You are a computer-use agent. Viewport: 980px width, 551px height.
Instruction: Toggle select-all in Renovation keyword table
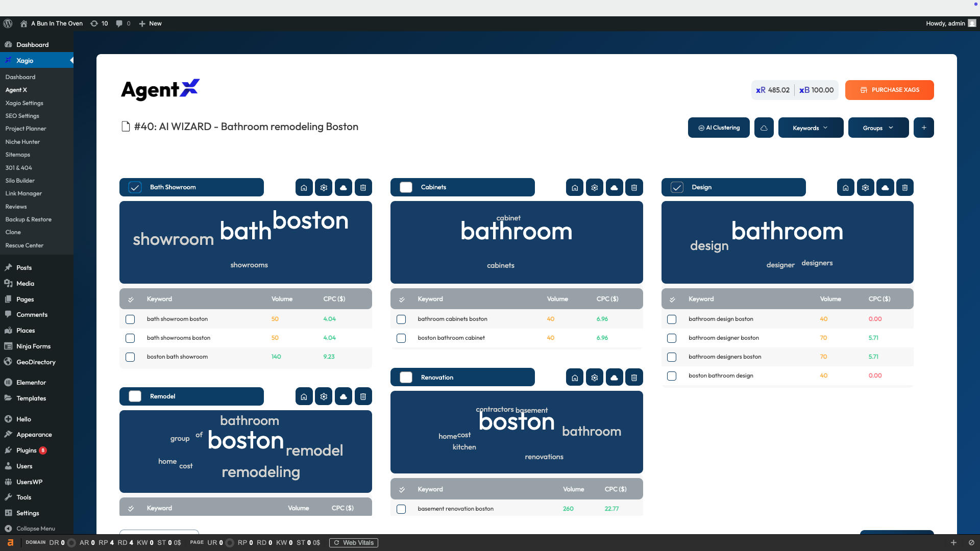402,490
